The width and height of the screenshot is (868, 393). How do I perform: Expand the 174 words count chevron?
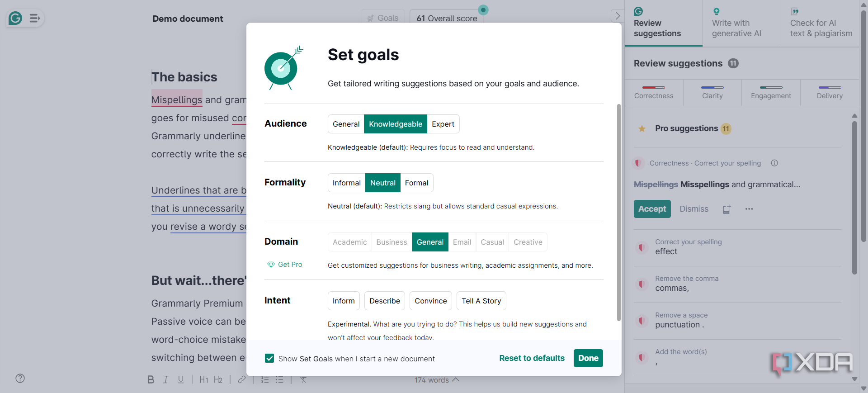[x=456, y=380]
